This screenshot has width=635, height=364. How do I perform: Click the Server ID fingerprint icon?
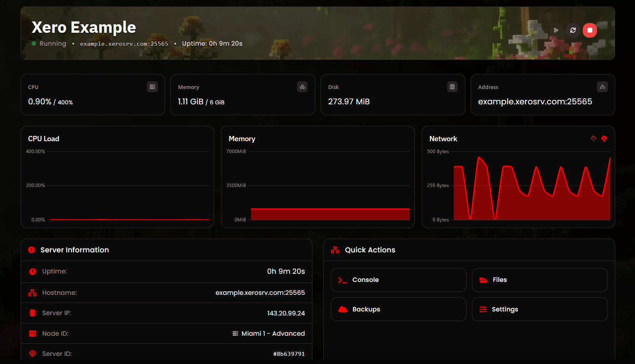(x=33, y=354)
